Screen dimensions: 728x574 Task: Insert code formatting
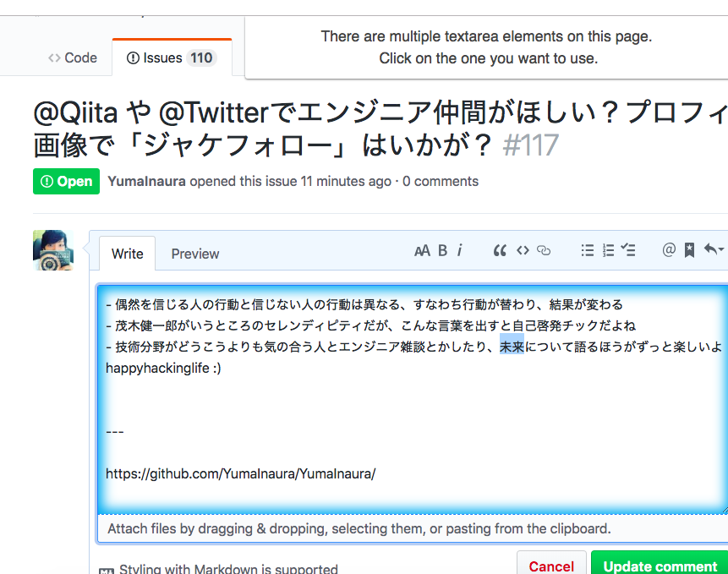523,250
